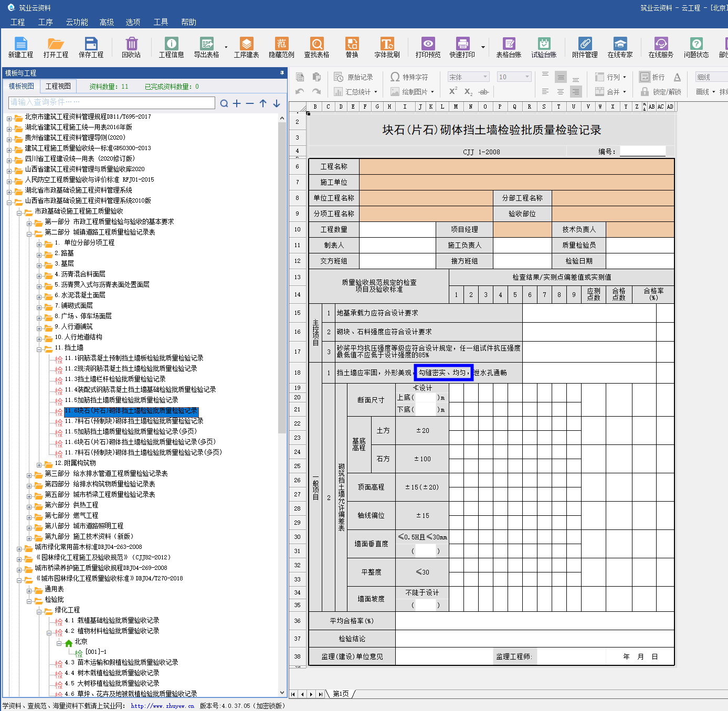
Task: Switch to the 工程视图 tab
Action: pyautogui.click(x=58, y=86)
